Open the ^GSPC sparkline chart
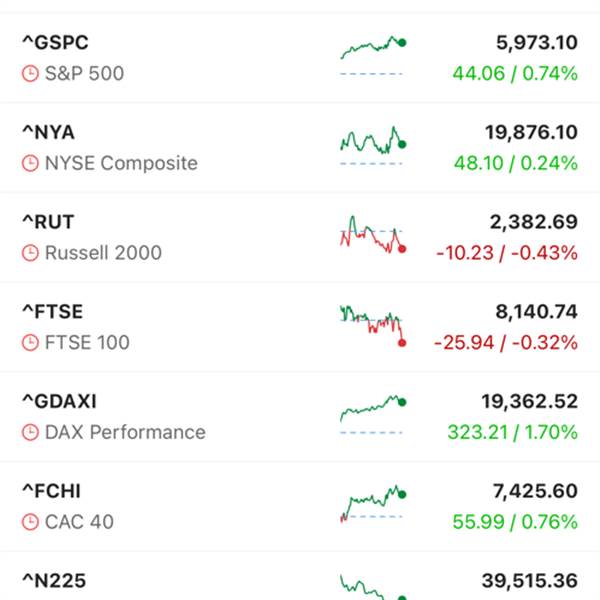This screenshot has width=600, height=600. (373, 55)
